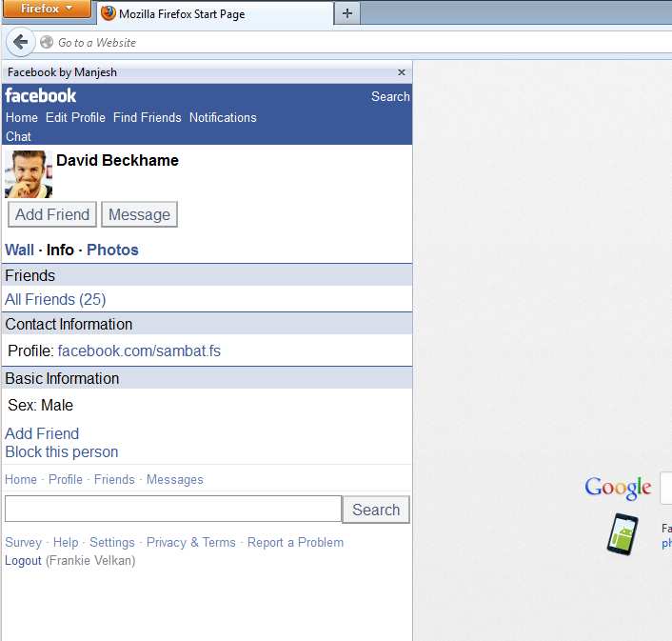Image resolution: width=672 pixels, height=641 pixels.
Task: Switch to the Wall tab
Action: pos(19,250)
